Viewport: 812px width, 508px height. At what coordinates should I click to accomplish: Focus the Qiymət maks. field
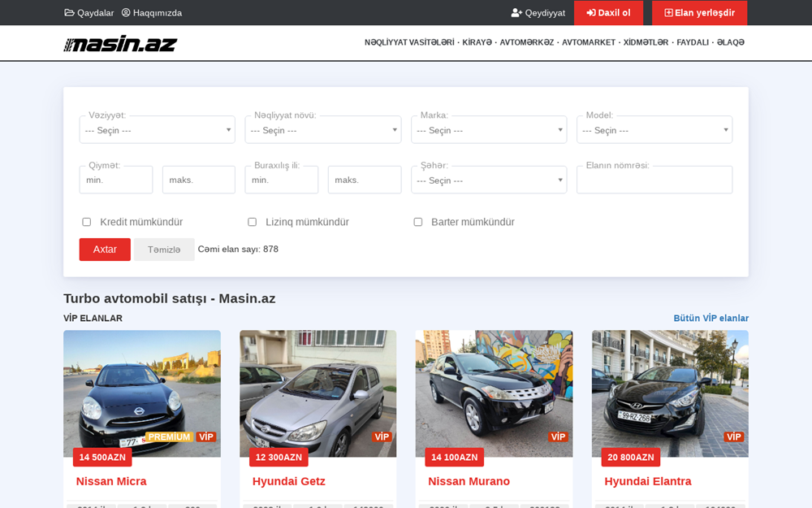[x=199, y=180]
